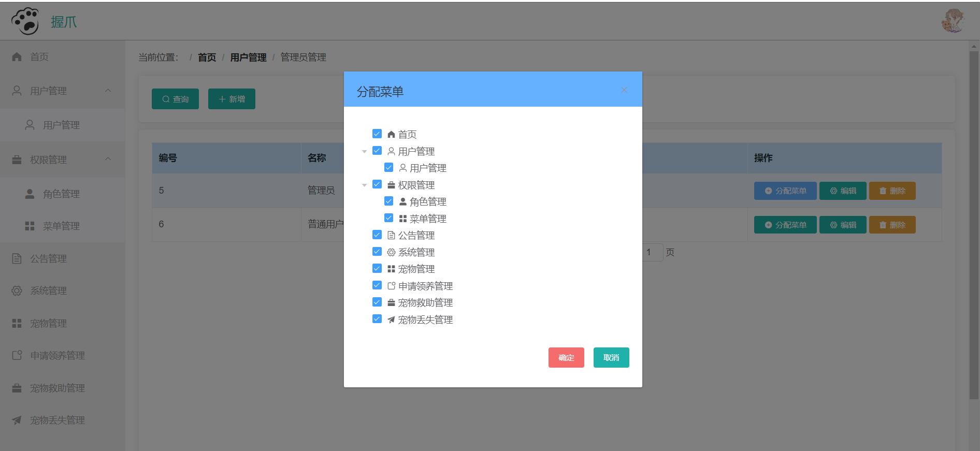Open 菜单管理 in the sidebar
Screen dimensions: 980x451
click(x=62, y=226)
